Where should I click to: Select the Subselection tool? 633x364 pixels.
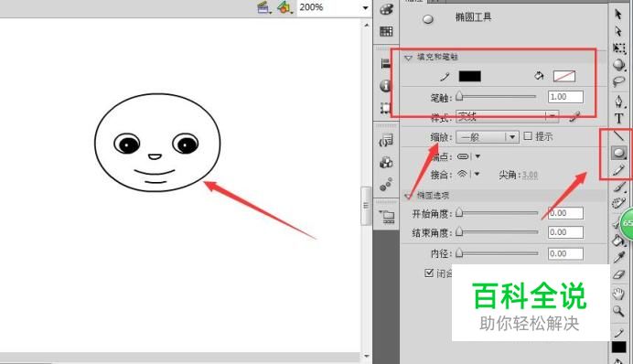(x=618, y=31)
